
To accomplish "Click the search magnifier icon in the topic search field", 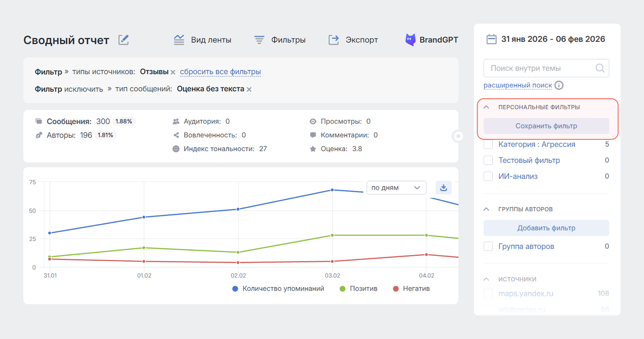I will tap(600, 68).
